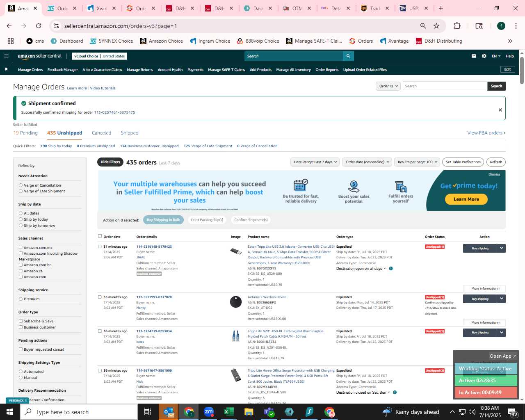Open the mail messages icon
This screenshot has height=420, width=525.
(474, 56)
